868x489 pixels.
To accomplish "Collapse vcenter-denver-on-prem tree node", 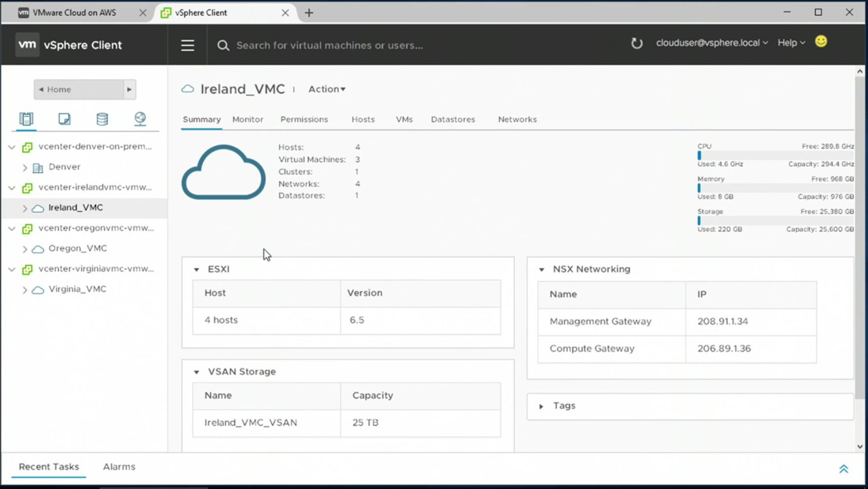I will click(x=12, y=147).
